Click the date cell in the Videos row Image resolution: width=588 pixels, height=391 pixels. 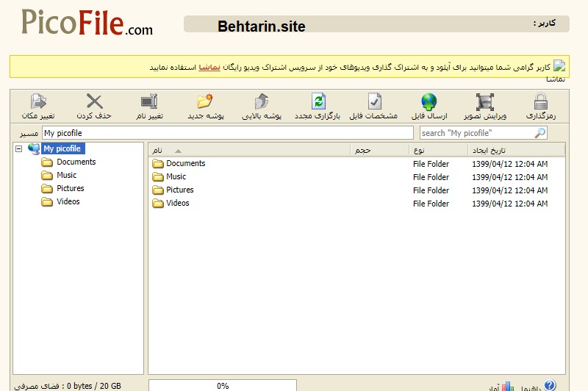point(509,204)
